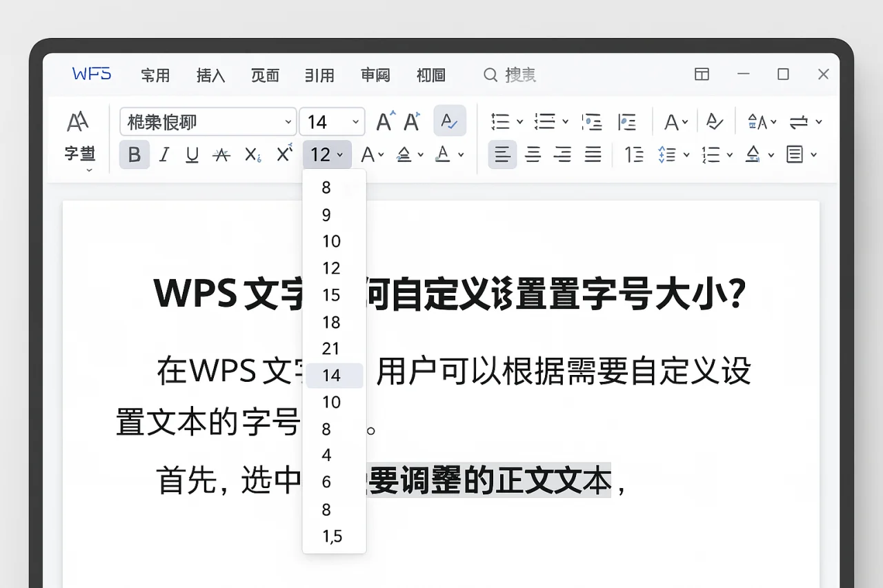Viewport: 883px width, 588px height.
Task: Toggle italic formatting
Action: click(x=163, y=154)
